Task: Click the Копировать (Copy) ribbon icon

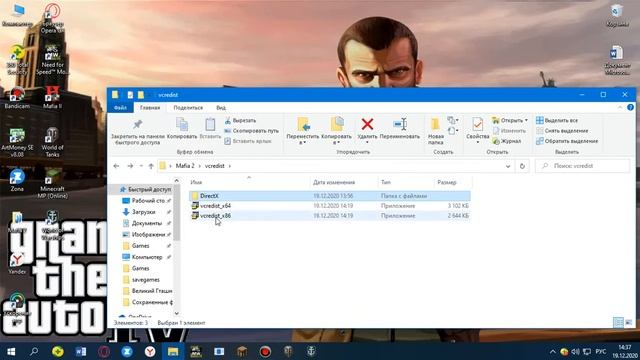Action: (182, 128)
